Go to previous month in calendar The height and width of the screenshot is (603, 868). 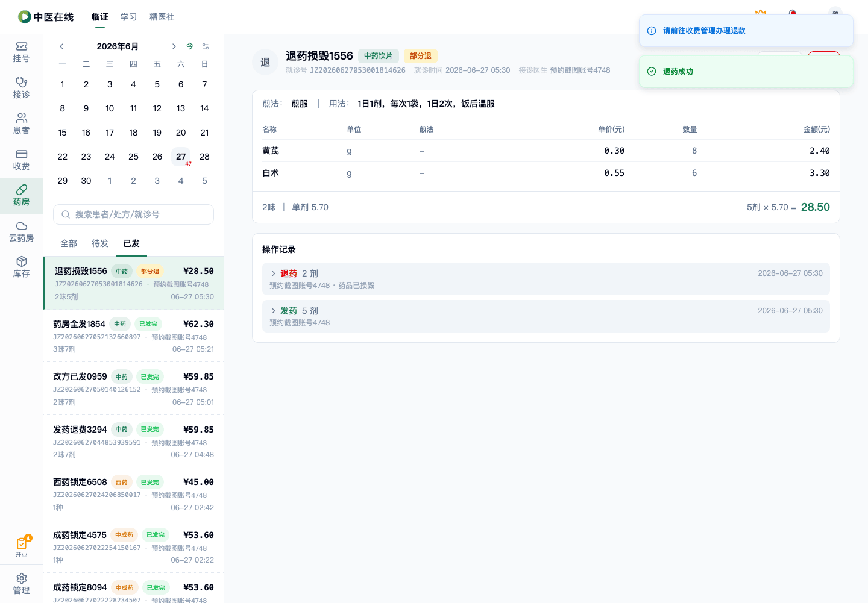(61, 46)
